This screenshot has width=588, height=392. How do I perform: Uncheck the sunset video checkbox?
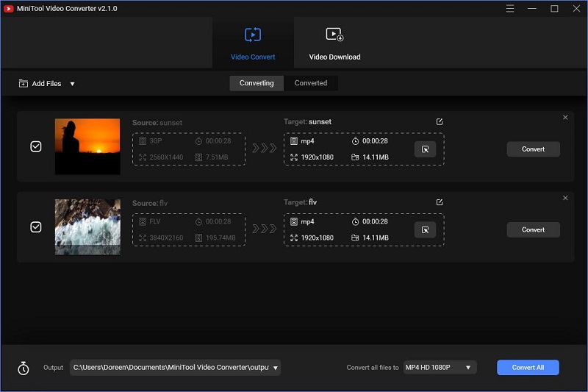(x=36, y=146)
